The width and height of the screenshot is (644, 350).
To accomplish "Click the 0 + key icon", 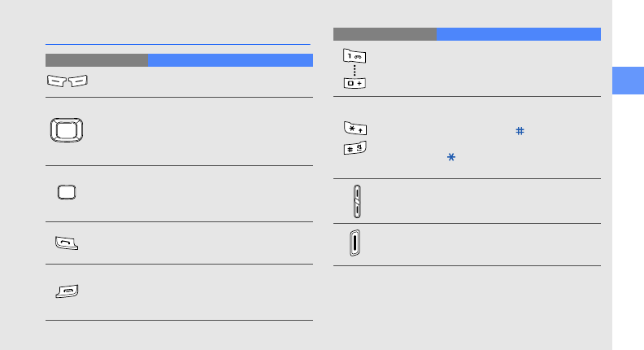I will pos(355,83).
